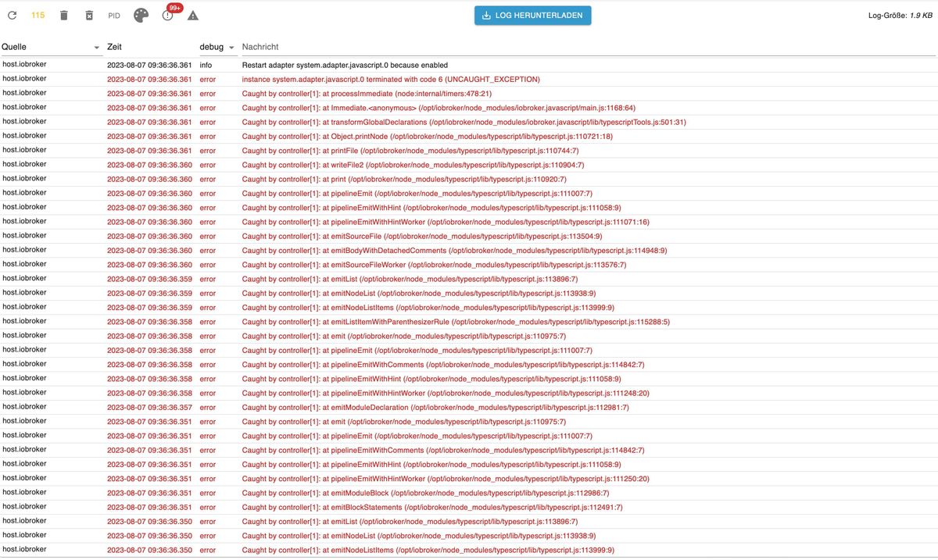
Task: Select the 'Restart adapter system.adapter.javascript.0' info row
Action: [469, 65]
